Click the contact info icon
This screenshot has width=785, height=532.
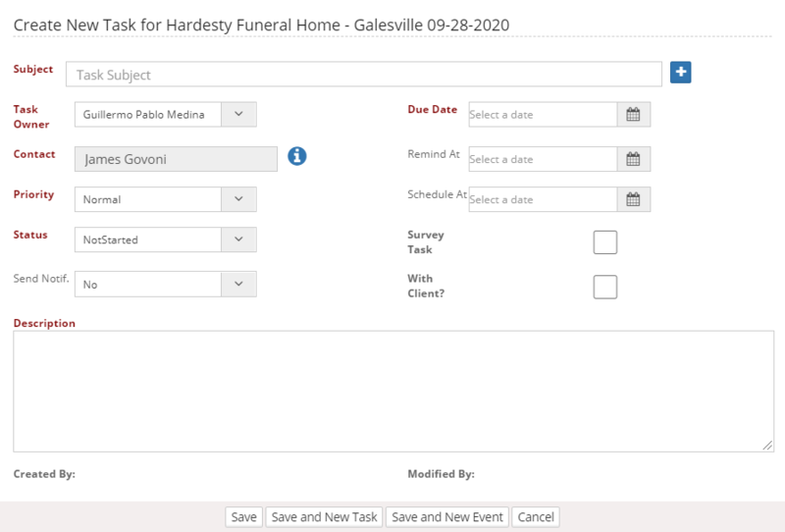(297, 156)
